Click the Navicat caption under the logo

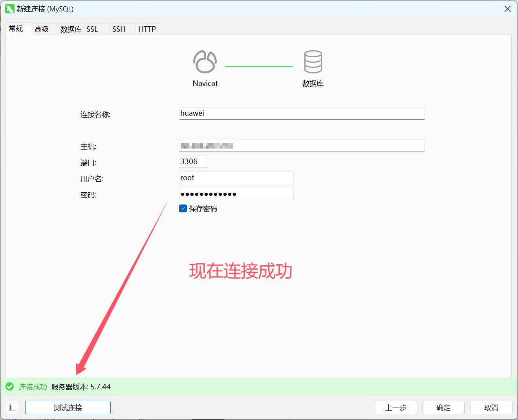(205, 83)
